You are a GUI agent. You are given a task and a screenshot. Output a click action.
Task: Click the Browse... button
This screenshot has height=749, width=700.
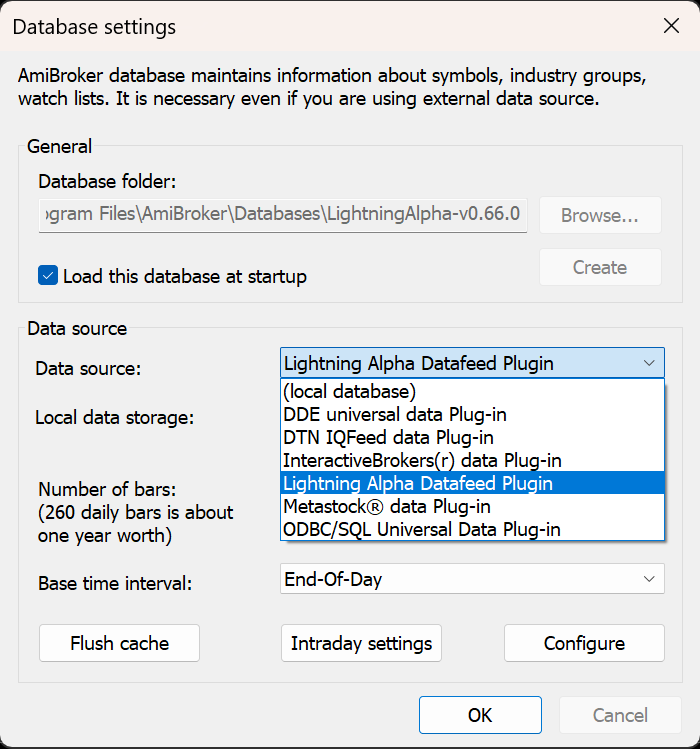click(600, 215)
